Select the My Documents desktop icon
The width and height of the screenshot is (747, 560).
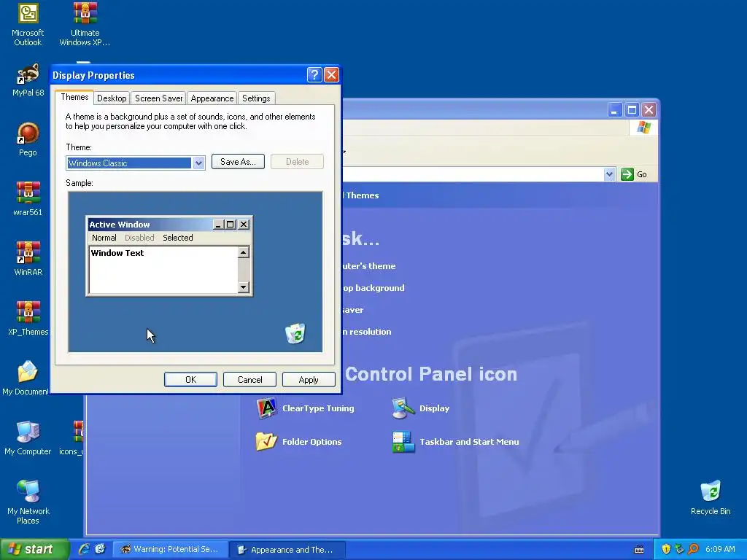click(x=26, y=378)
